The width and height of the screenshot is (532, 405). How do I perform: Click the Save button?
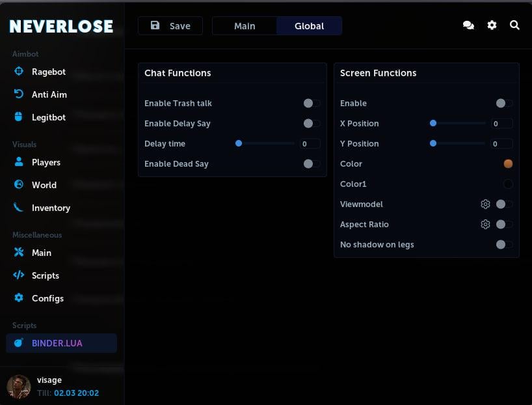pos(170,25)
